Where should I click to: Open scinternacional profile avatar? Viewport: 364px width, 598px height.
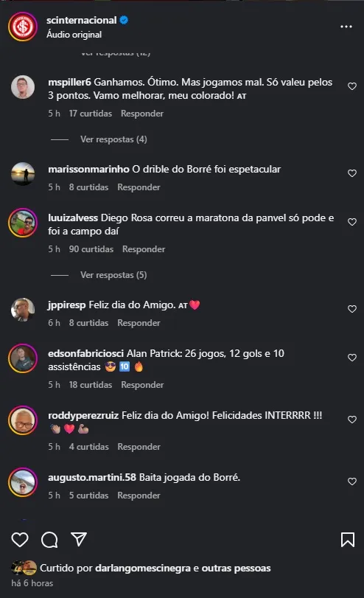coord(23,27)
